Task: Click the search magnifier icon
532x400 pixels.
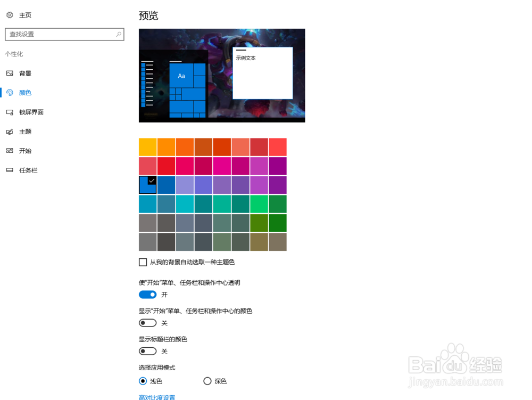Action: pyautogui.click(x=119, y=34)
